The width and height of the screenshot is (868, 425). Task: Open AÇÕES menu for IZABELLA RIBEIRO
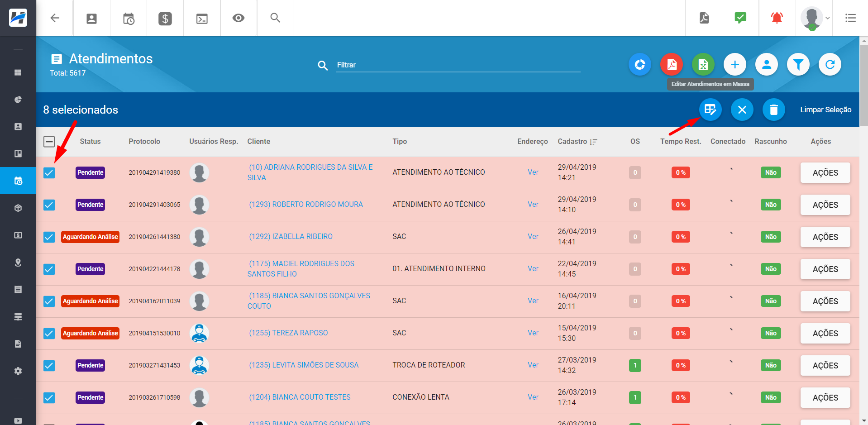point(825,237)
